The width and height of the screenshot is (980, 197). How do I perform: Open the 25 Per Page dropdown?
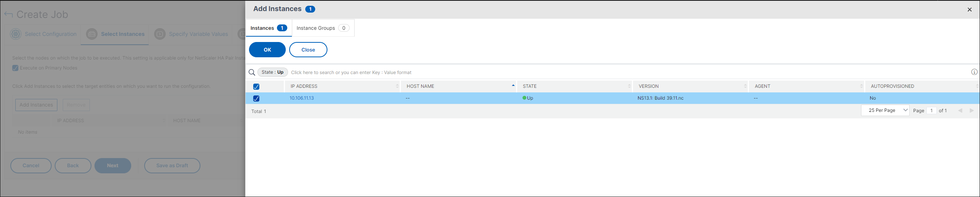pyautogui.click(x=885, y=110)
